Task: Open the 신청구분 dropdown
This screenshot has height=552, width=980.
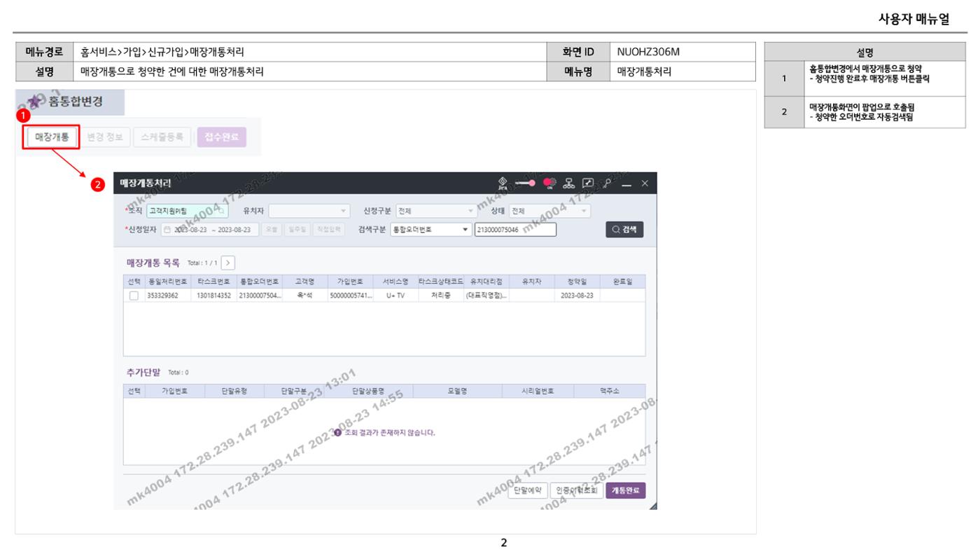Action: [x=436, y=211]
